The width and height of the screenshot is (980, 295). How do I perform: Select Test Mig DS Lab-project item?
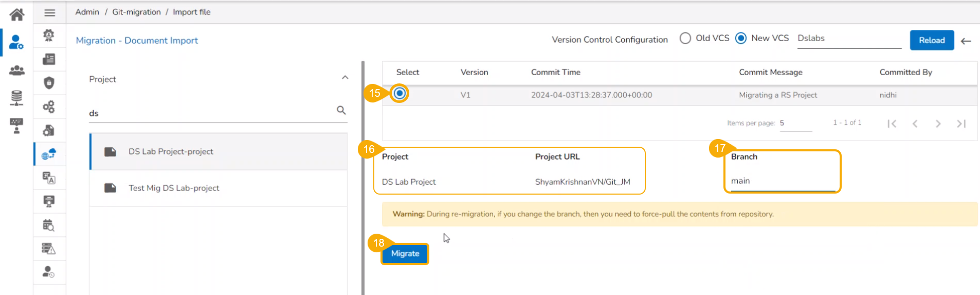click(x=174, y=188)
